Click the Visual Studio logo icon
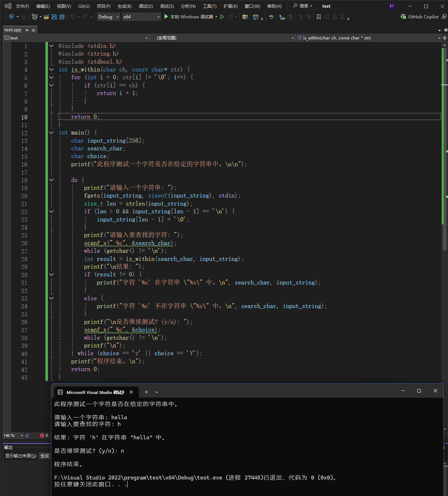448x496 pixels. [8, 6]
